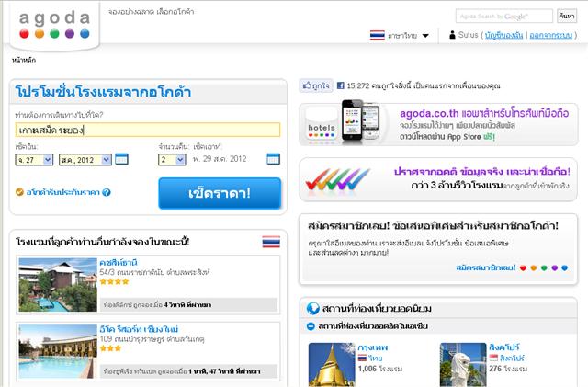Click the home breadcrumb link
Viewport: 588px width, 387px height.
pyautogui.click(x=24, y=60)
